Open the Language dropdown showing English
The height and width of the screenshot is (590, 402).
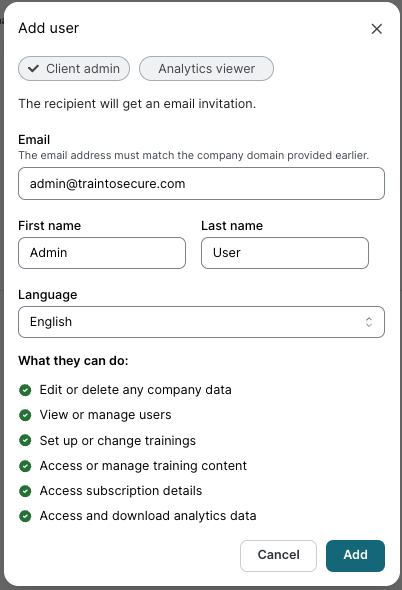(x=201, y=322)
